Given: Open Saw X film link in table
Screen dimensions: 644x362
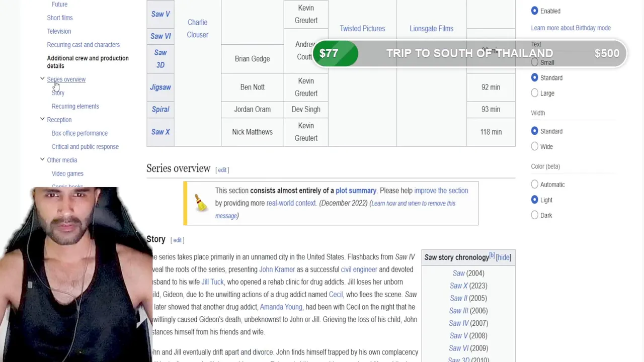Looking at the screenshot, I should (160, 132).
